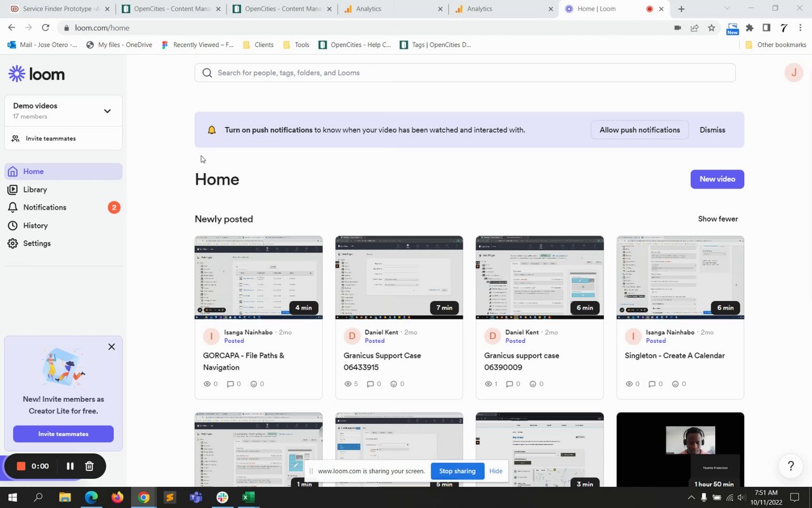Screen dimensions: 812x508
Task: Bookmark this page with star icon
Action: pyautogui.click(x=712, y=28)
